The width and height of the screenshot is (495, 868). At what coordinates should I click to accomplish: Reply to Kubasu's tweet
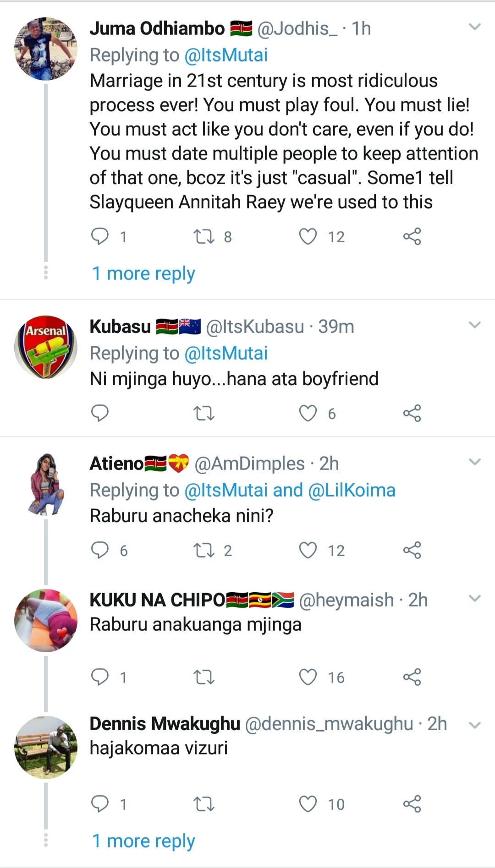[x=100, y=413]
